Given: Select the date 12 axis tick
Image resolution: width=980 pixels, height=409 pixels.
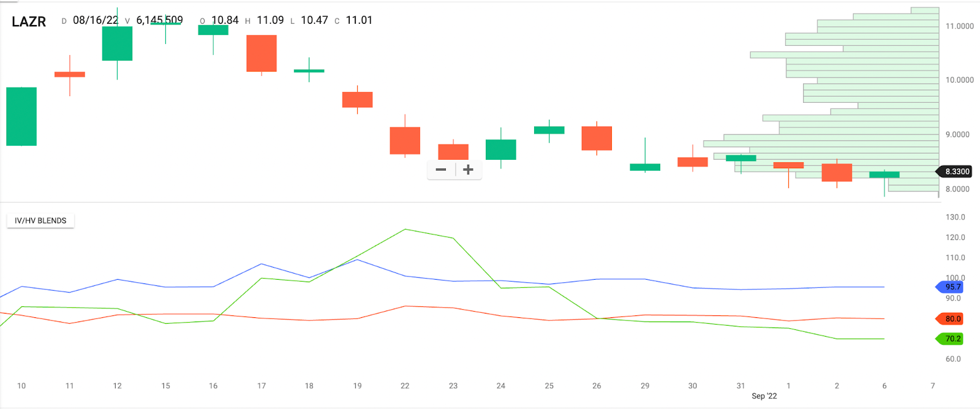Looking at the screenshot, I should tap(117, 386).
